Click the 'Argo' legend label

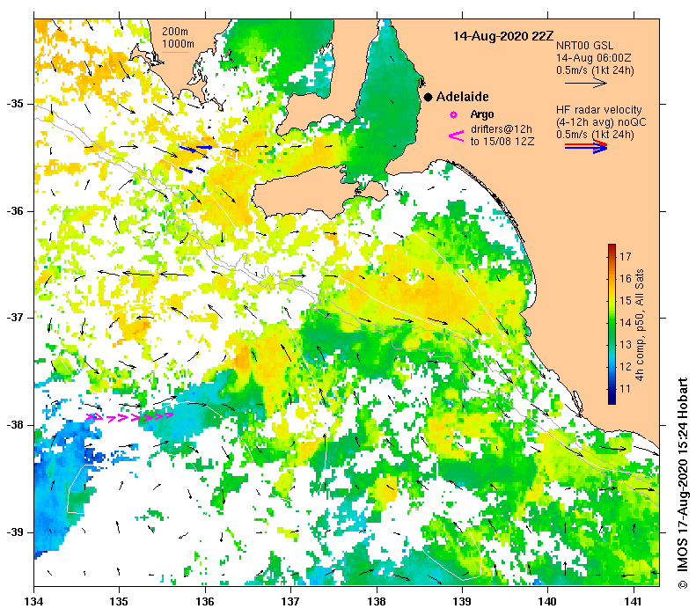click(482, 114)
